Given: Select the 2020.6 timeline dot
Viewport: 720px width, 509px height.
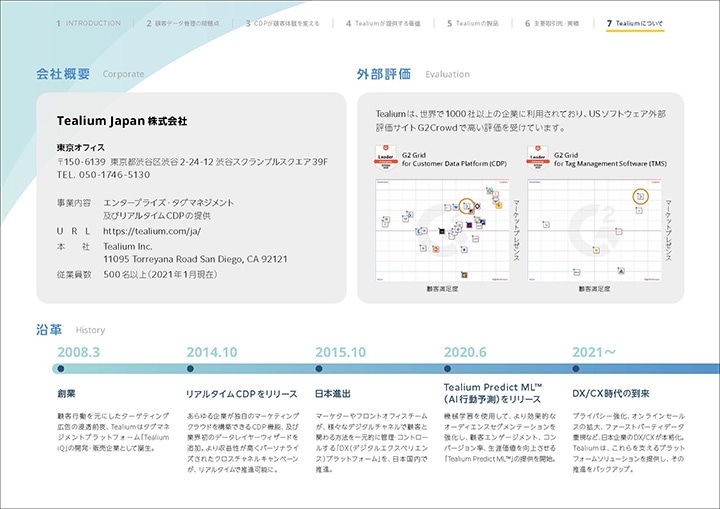Looking at the screenshot, I should click(x=447, y=368).
